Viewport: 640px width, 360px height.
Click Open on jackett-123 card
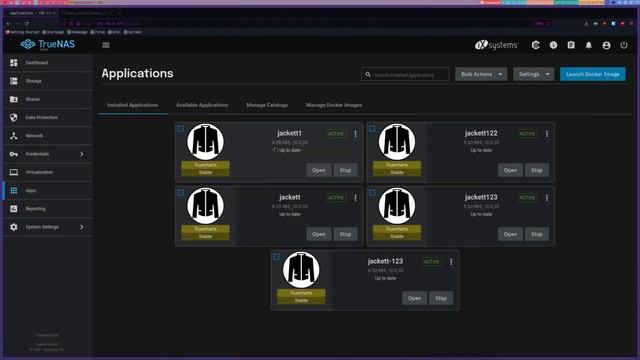point(414,298)
